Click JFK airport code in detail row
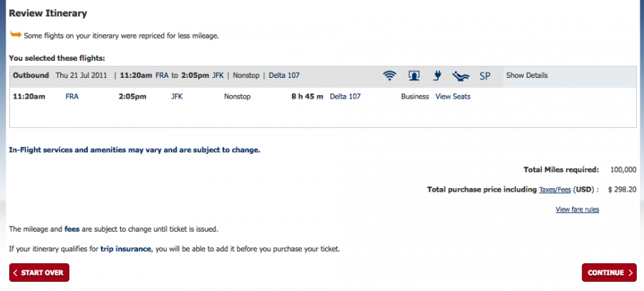This screenshot has width=644, height=291. pyautogui.click(x=177, y=97)
